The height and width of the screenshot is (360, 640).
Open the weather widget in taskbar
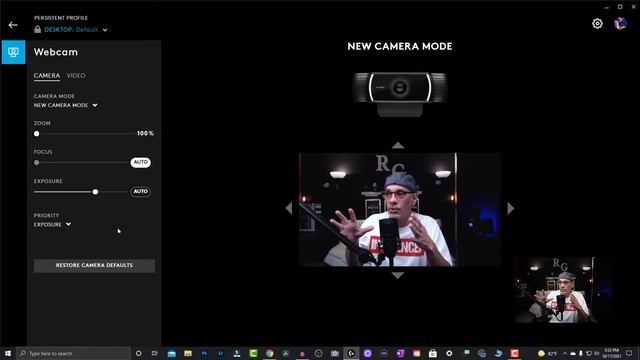click(x=547, y=353)
